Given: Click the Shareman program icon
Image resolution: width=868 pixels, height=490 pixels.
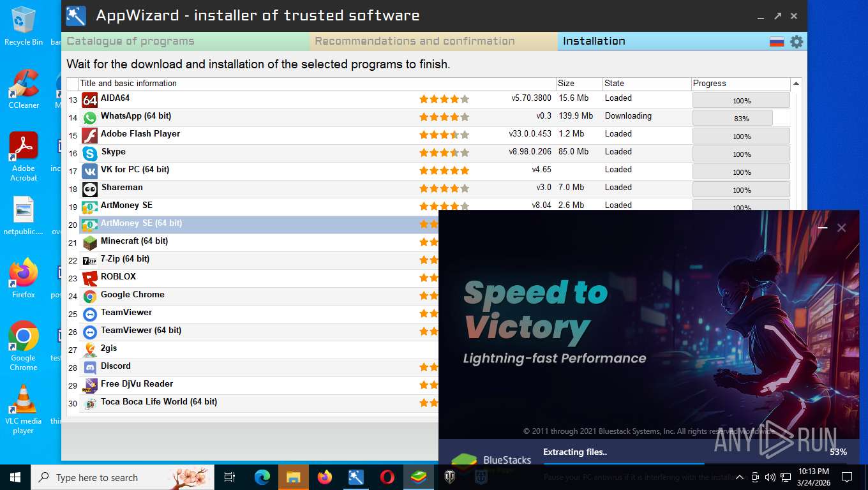Looking at the screenshot, I should click(90, 189).
